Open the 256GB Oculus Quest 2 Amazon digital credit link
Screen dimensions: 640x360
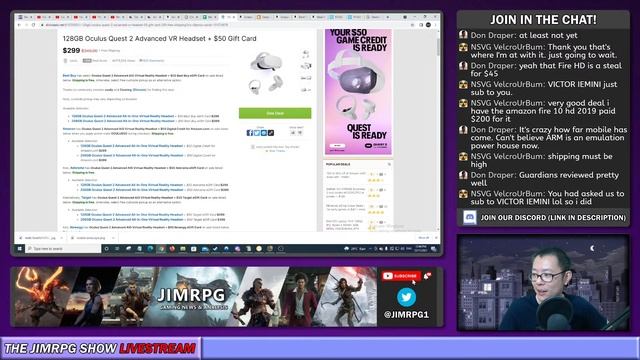131,156
